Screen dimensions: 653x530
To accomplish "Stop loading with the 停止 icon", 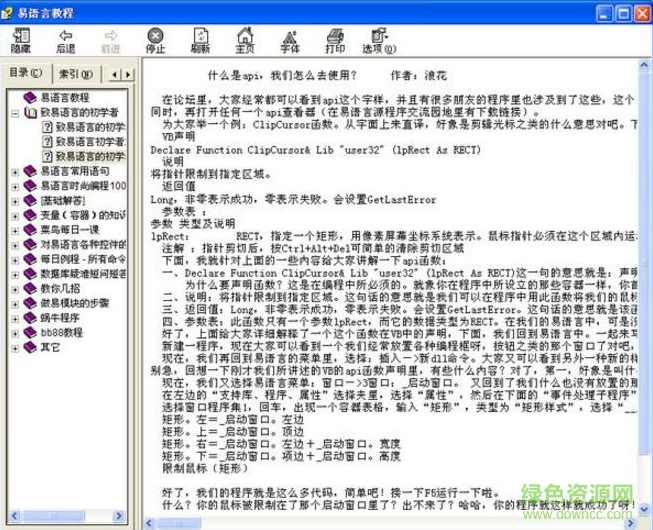I will coord(155,41).
